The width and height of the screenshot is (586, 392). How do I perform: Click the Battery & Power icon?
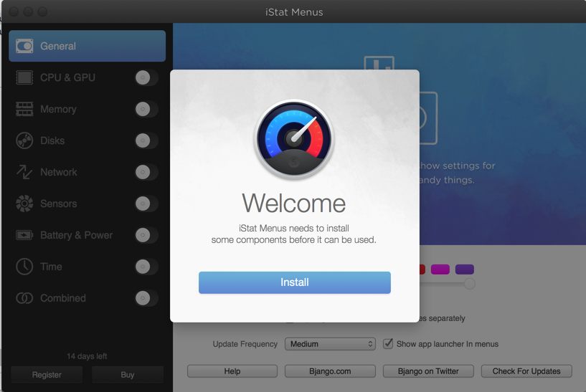(24, 235)
